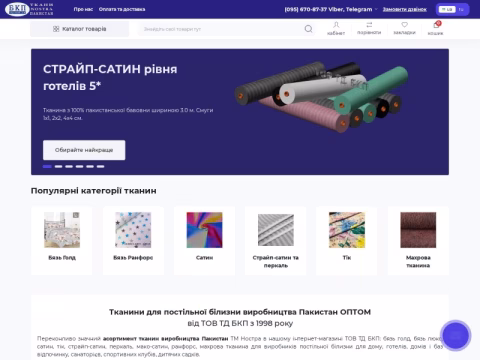The height and width of the screenshot is (360, 480).
Task: Open the 'Про нас' page
Action: click(x=83, y=9)
